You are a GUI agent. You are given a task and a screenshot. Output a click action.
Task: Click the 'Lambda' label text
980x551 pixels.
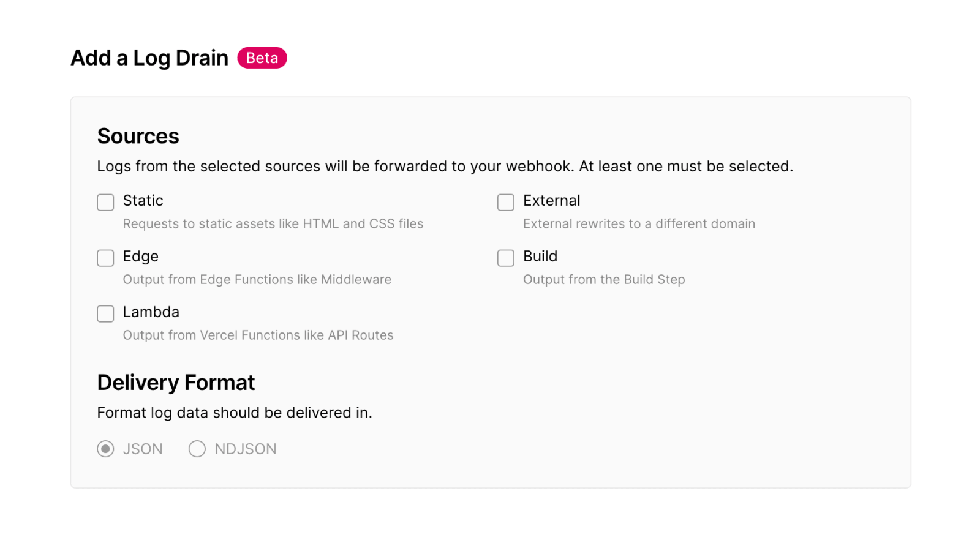[x=151, y=312]
